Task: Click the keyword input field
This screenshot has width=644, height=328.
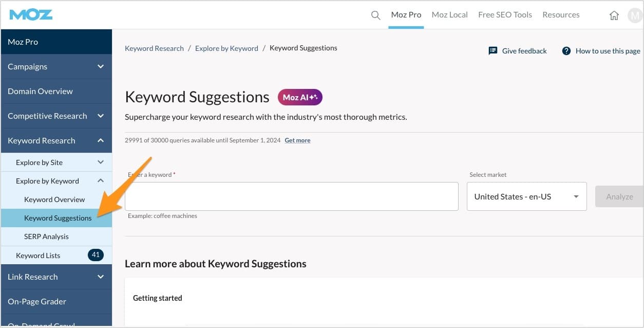Action: tap(291, 196)
